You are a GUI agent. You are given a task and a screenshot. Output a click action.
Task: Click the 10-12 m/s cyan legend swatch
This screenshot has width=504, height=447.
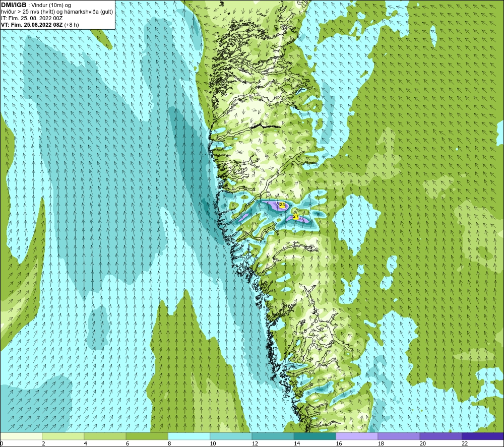point(231,436)
